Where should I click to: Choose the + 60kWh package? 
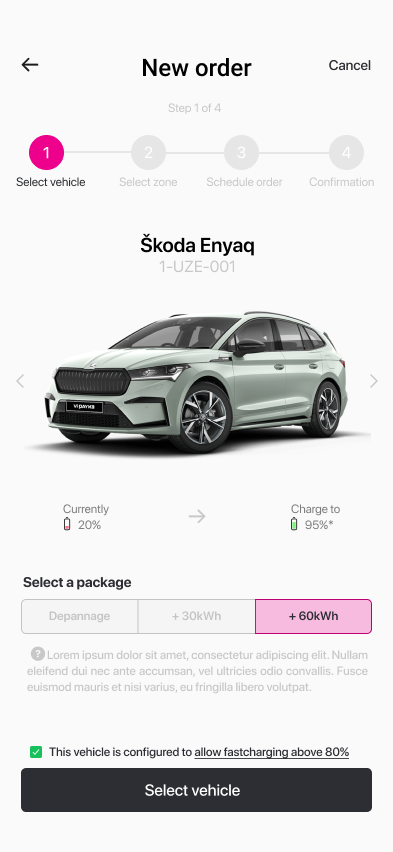click(x=313, y=616)
